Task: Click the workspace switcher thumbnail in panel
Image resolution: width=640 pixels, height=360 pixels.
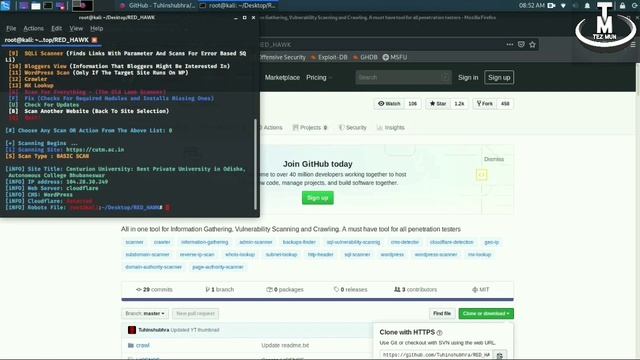Action: coord(82,6)
